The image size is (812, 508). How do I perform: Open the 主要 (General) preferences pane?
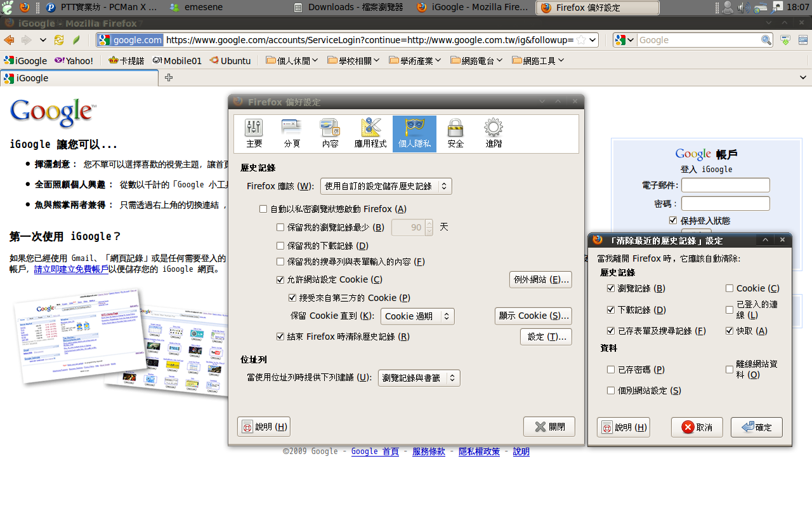click(x=254, y=133)
